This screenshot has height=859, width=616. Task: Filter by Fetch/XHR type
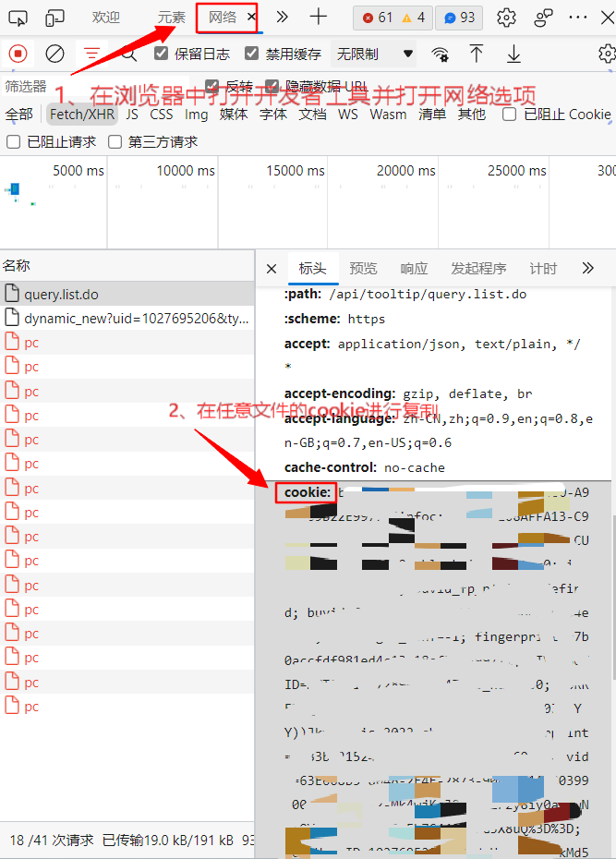[x=82, y=115]
